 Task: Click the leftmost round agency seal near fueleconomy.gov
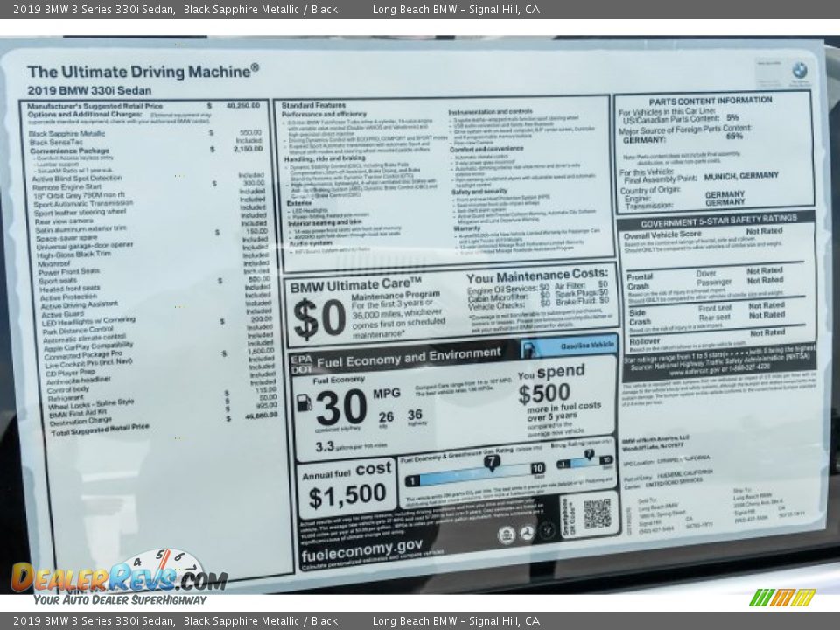point(506,535)
